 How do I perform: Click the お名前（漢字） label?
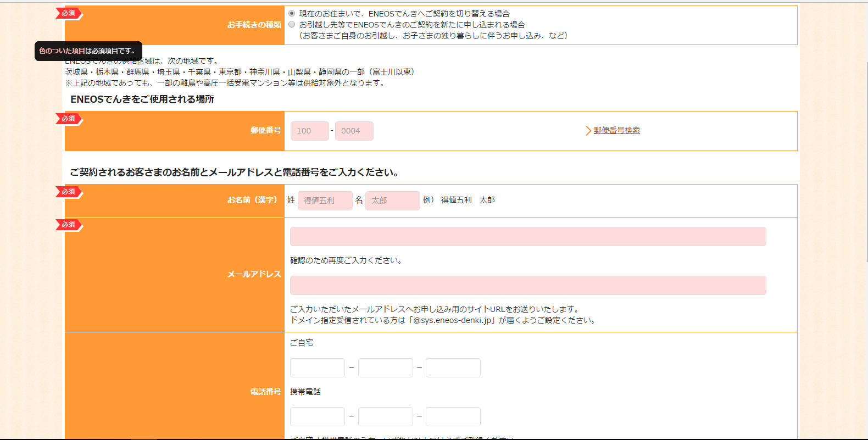click(x=253, y=200)
